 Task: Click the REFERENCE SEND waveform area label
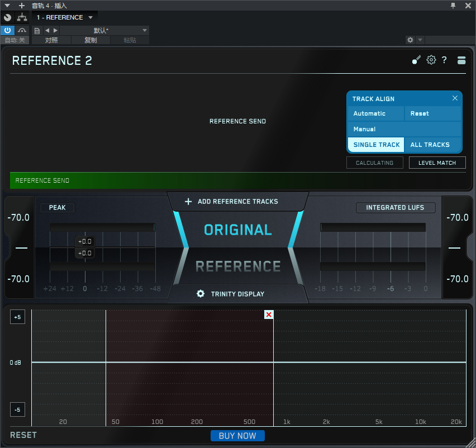coord(237,121)
